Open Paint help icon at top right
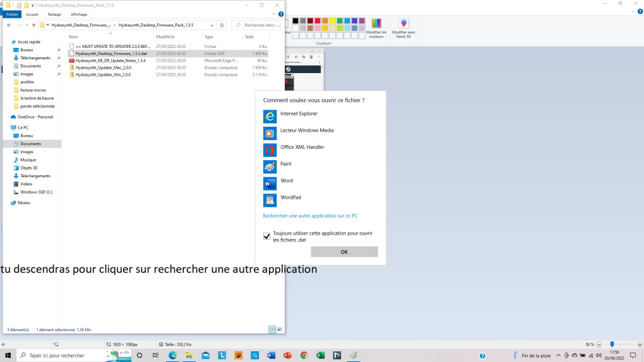Screen dimensions: 644x362 [x=640, y=11]
